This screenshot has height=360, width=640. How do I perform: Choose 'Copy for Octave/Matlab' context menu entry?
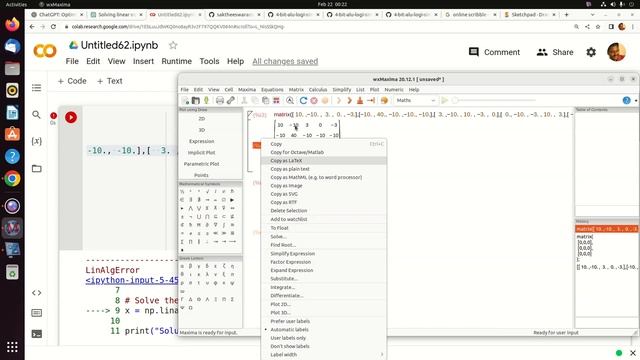point(324,152)
